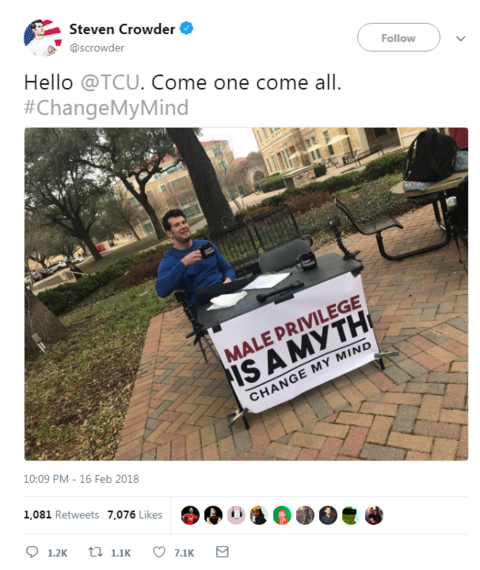Click the blue verified badge

[x=187, y=29]
